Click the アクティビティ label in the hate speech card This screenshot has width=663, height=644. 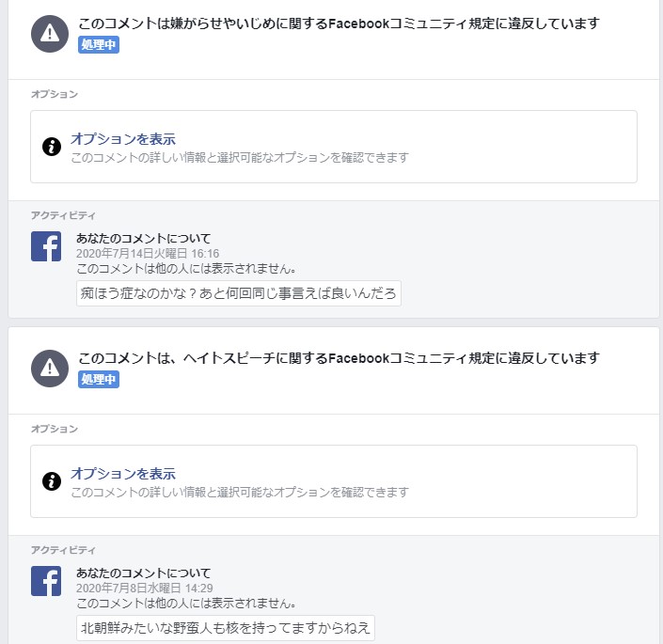[63, 550]
